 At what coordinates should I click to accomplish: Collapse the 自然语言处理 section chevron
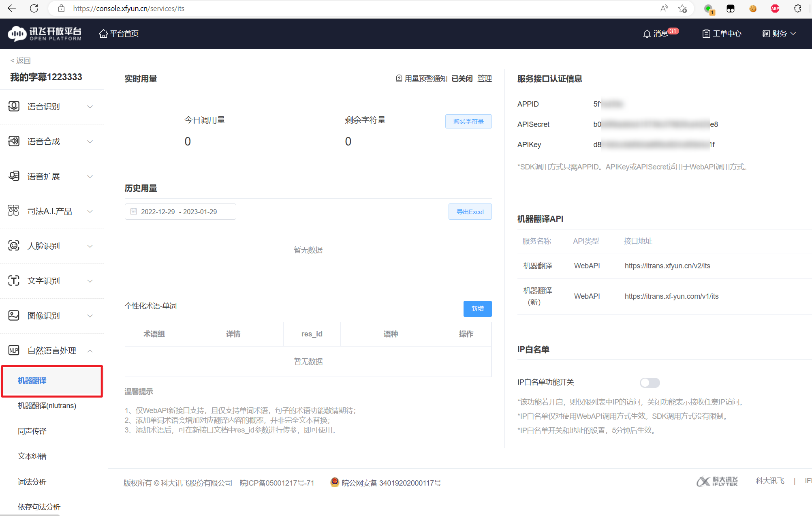tap(90, 351)
